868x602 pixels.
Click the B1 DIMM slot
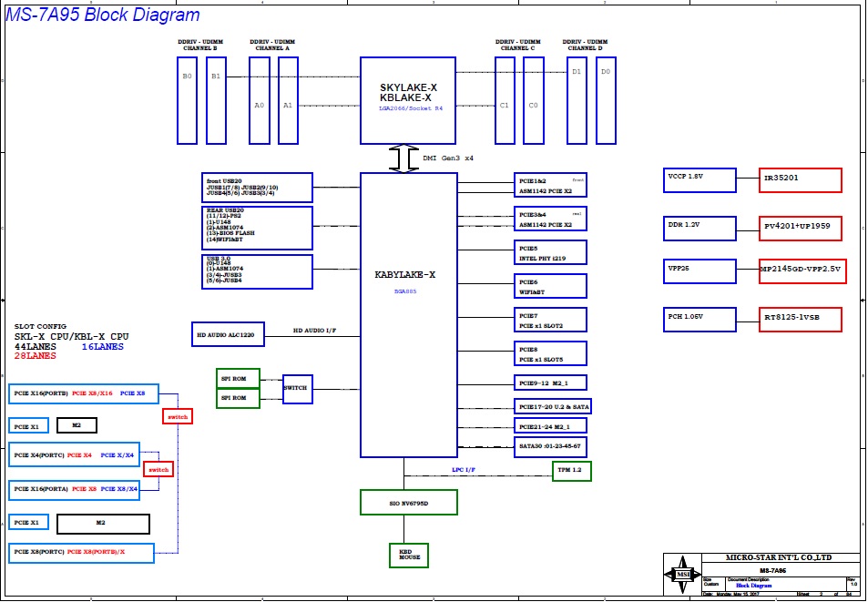coord(216,100)
